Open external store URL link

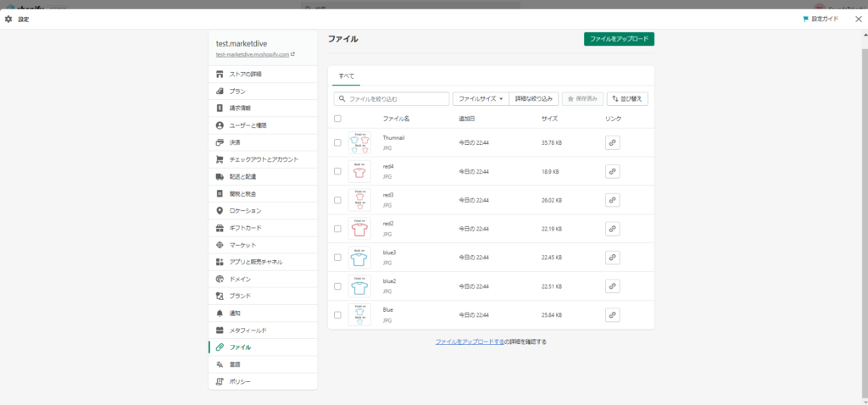(292, 54)
